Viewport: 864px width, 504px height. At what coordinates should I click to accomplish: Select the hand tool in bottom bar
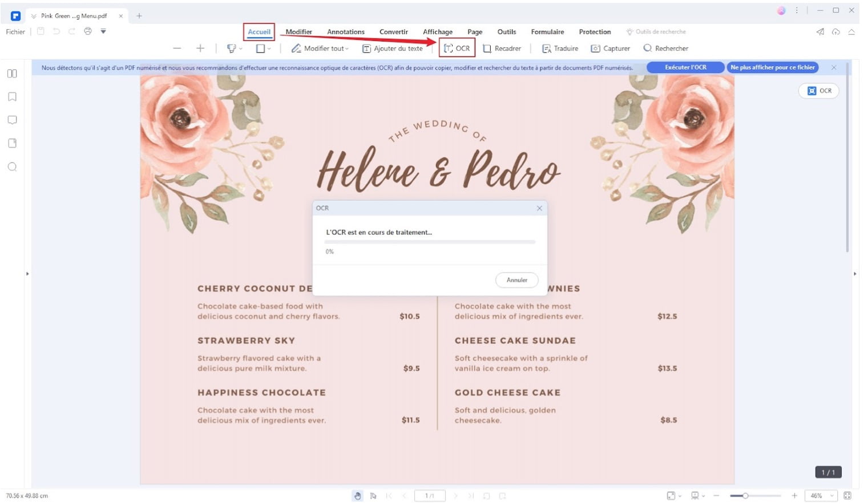point(357,496)
